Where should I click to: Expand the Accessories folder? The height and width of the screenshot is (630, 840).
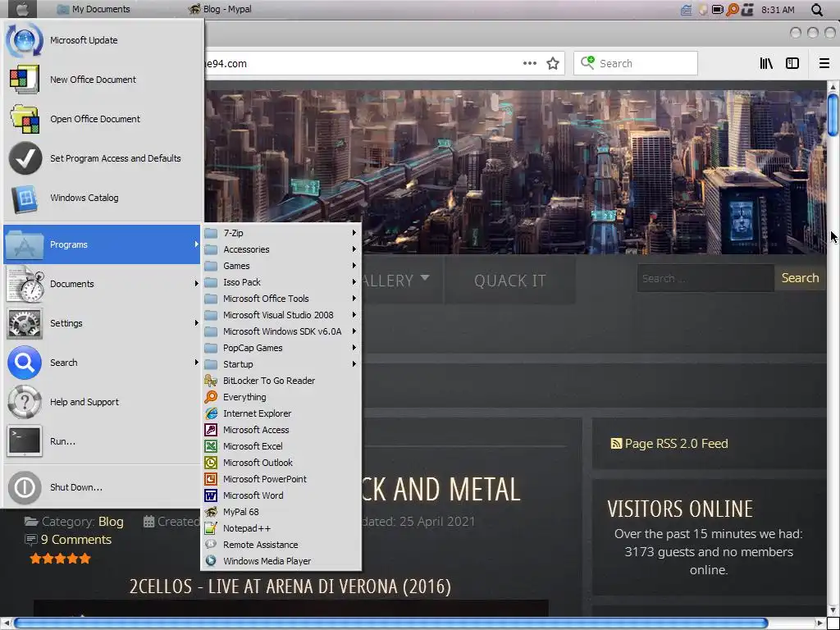[x=281, y=249]
